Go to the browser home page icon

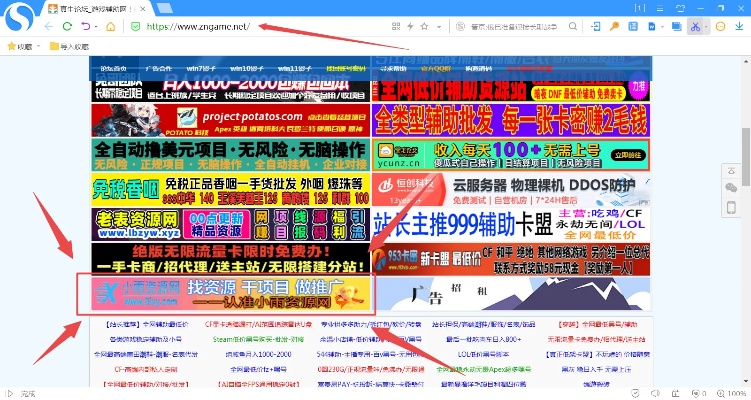111,26
